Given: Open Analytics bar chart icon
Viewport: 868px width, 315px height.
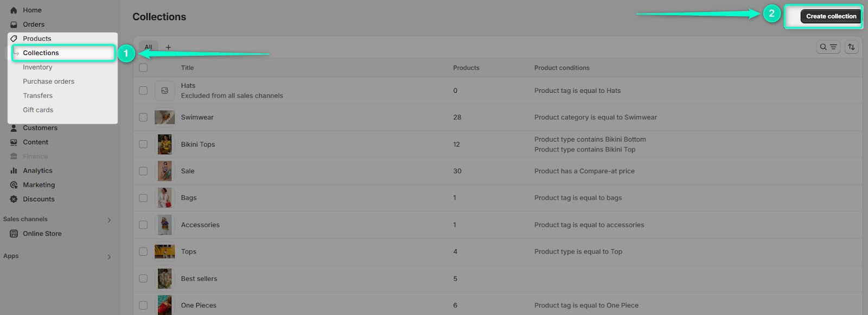Looking at the screenshot, I should click(x=14, y=171).
